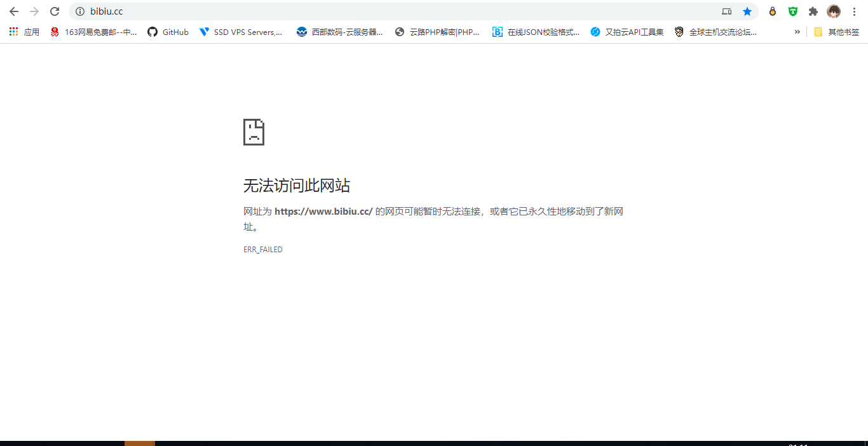View site information icon beside bibiu.cc
Image resolution: width=868 pixels, height=446 pixels.
click(80, 11)
